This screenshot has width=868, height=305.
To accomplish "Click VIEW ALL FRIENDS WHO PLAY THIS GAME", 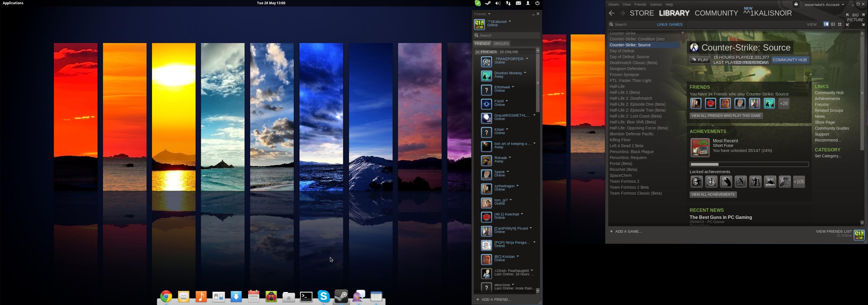I will (x=726, y=116).
